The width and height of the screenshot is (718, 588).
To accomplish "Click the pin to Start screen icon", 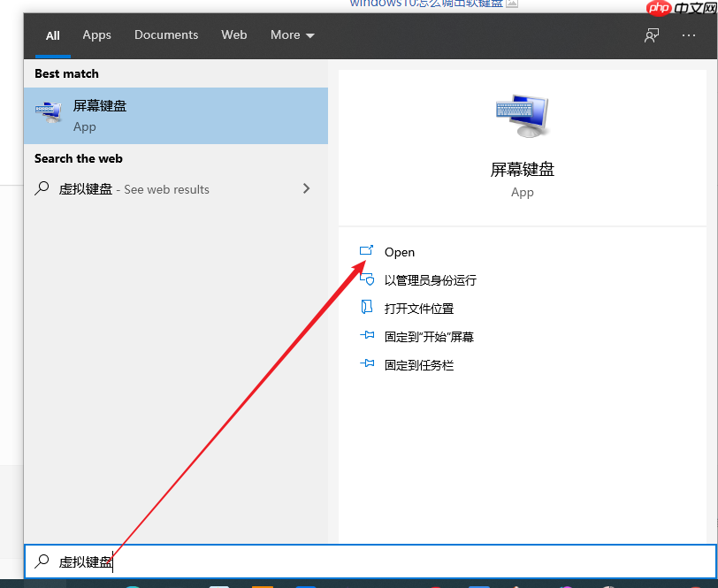I will pos(367,336).
